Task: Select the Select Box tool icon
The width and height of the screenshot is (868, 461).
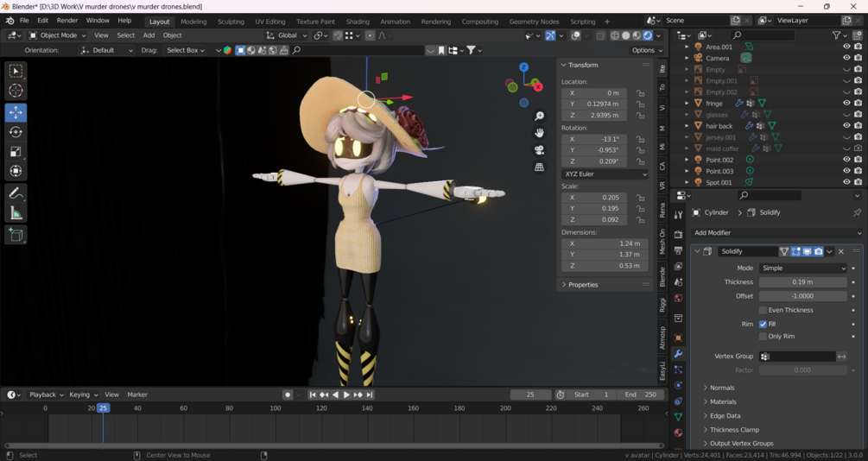Action: [16, 71]
